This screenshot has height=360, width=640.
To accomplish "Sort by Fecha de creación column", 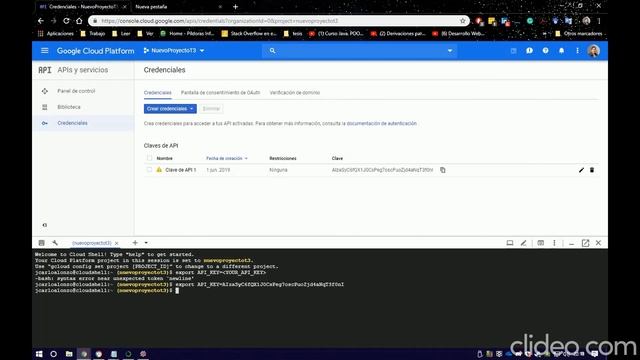I will 227,158.
